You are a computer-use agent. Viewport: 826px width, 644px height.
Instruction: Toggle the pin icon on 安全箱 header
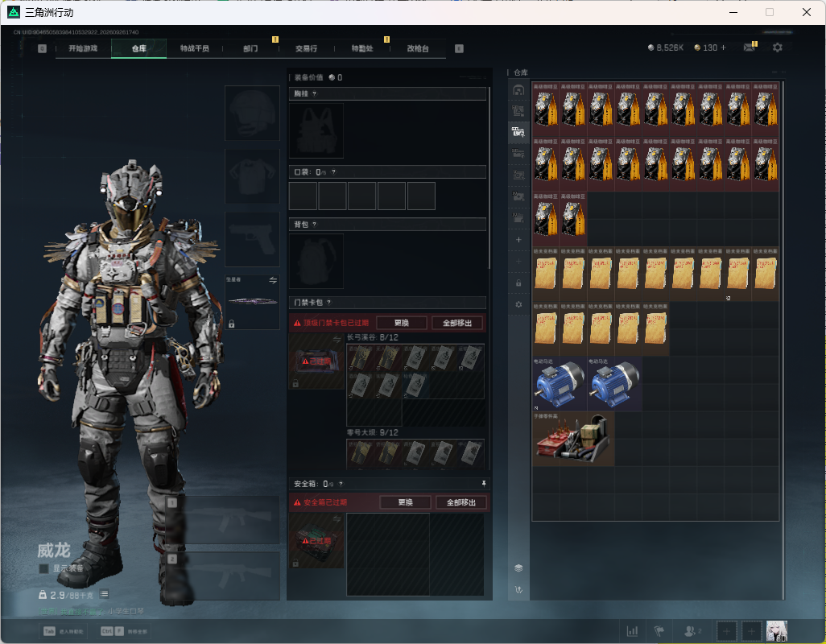click(x=484, y=483)
